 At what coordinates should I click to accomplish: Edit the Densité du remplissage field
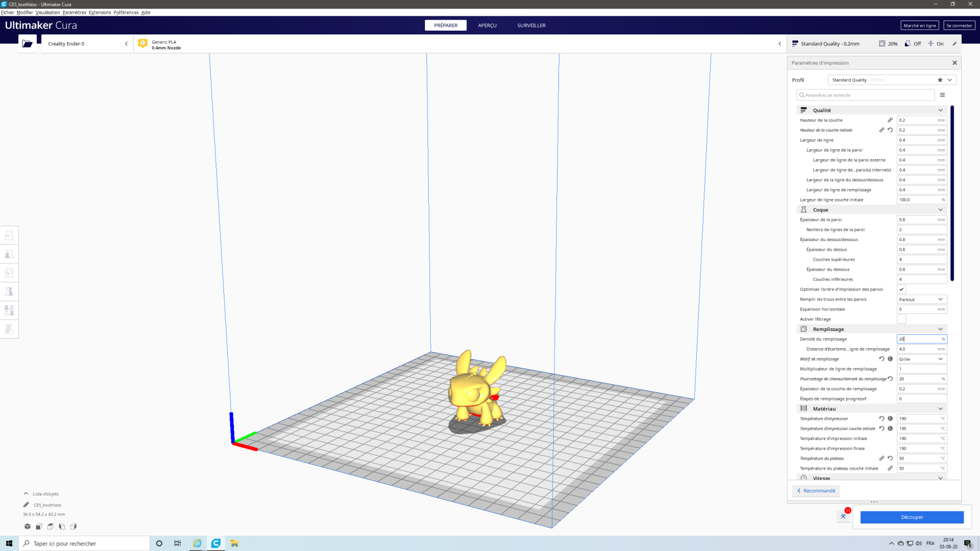tap(922, 339)
